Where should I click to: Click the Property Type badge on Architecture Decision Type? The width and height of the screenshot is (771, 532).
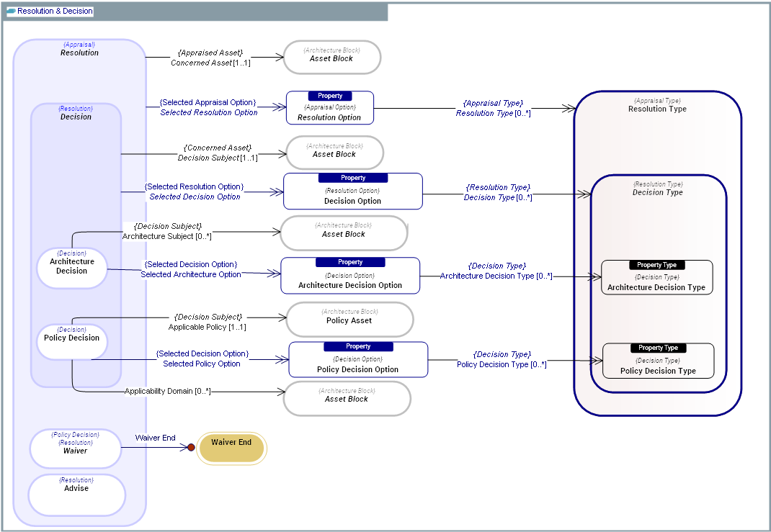click(657, 265)
